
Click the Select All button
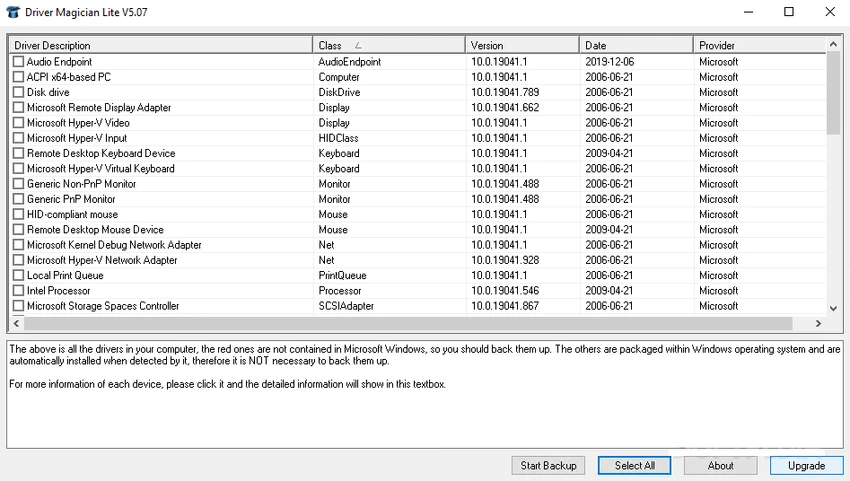point(634,465)
